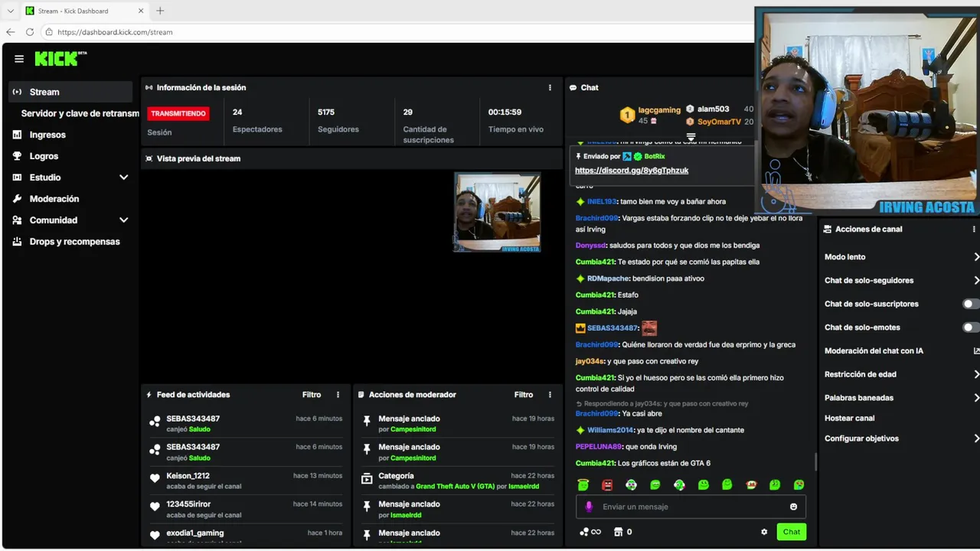Insert the angel halo green emote
The height and width of the screenshot is (551, 980).
(x=583, y=485)
